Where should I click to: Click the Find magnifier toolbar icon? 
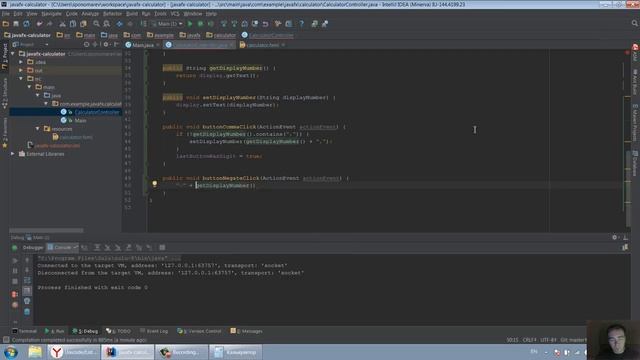pos(96,24)
